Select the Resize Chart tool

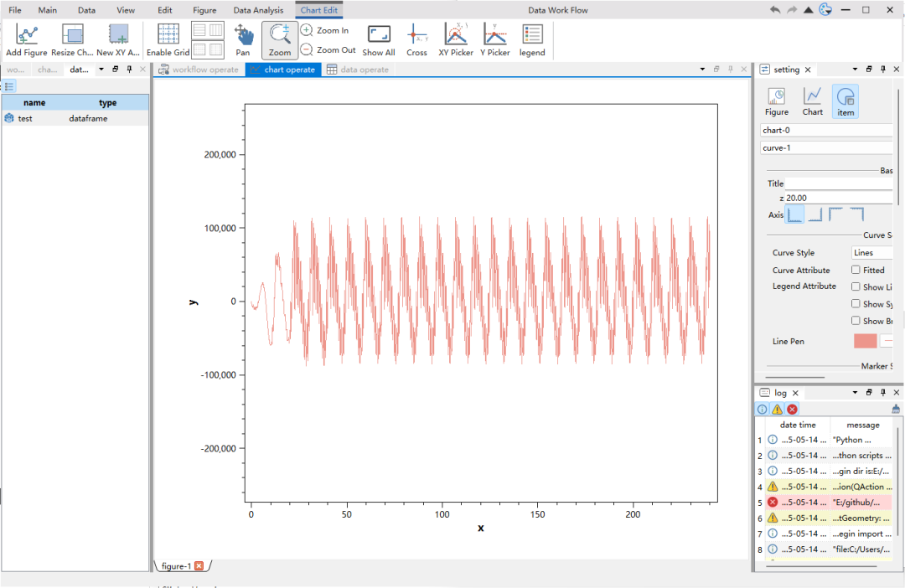click(x=72, y=40)
